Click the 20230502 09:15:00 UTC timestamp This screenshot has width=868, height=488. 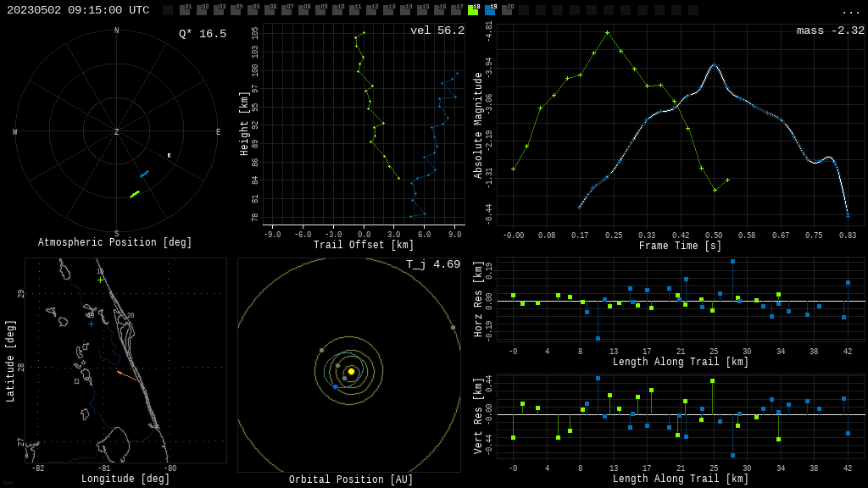point(78,10)
